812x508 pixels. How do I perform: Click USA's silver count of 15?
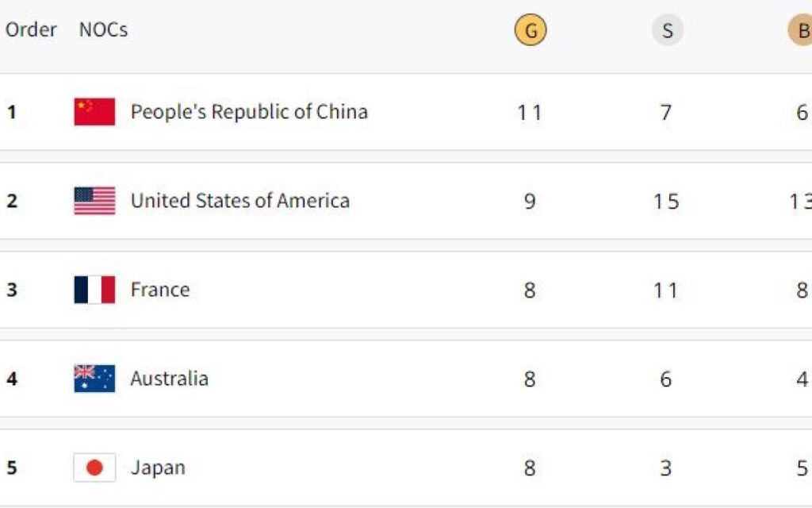666,202
